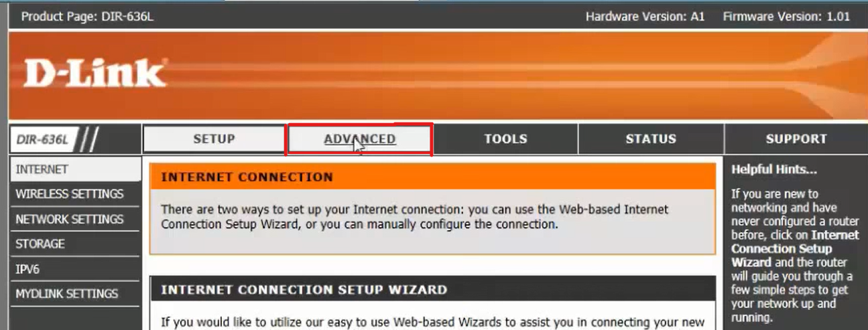Click the Firmware Version: 1.01 label

[x=786, y=17]
